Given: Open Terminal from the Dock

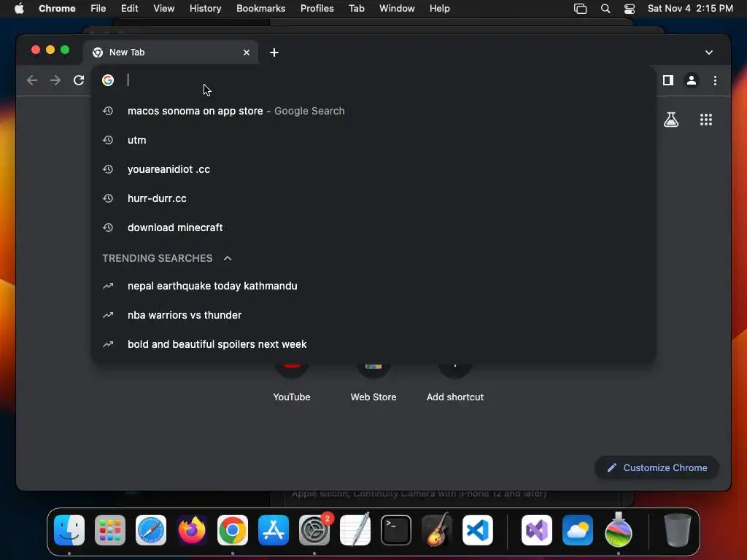Looking at the screenshot, I should pos(396,530).
